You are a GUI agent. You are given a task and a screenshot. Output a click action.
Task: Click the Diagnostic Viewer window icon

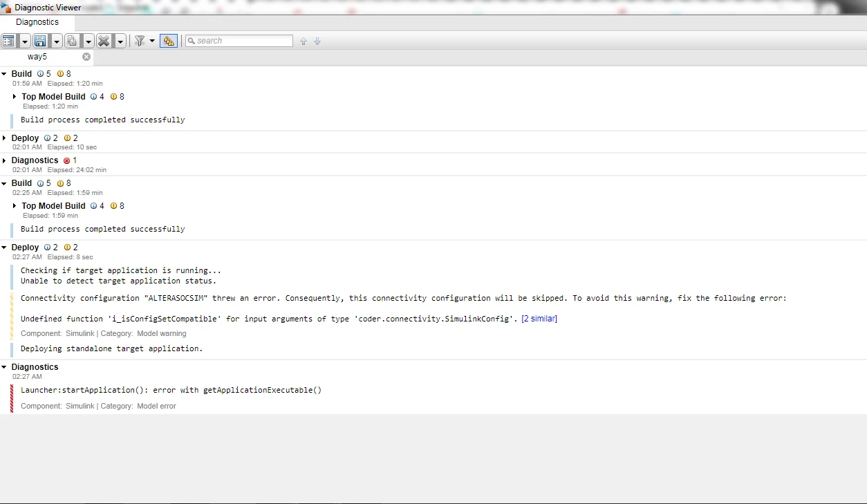[6, 8]
